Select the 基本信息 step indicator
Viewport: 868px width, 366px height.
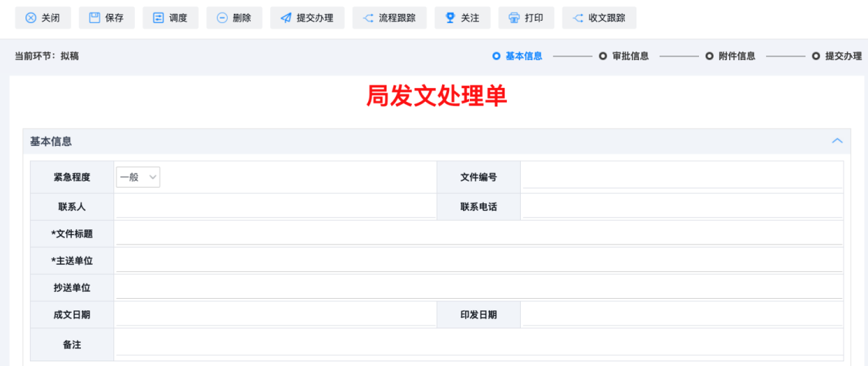pos(517,56)
